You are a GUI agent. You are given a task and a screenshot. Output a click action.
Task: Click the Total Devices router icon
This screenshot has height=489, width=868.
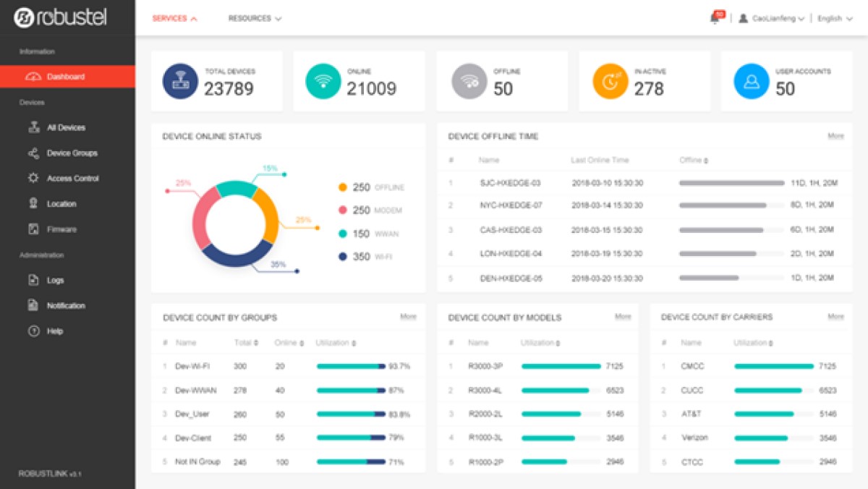pyautogui.click(x=180, y=81)
